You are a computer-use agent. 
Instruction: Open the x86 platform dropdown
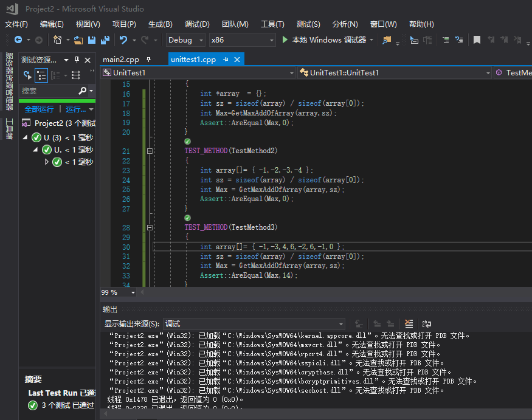(x=242, y=40)
